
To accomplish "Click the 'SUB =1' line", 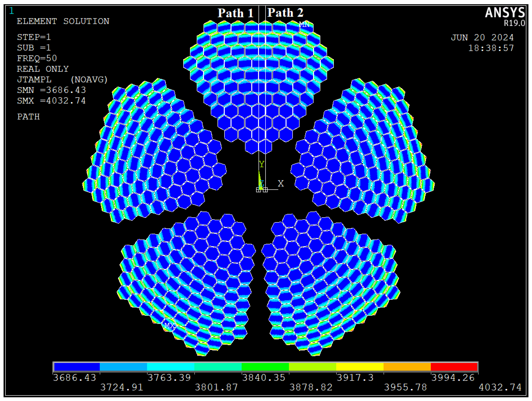I will (x=34, y=48).
